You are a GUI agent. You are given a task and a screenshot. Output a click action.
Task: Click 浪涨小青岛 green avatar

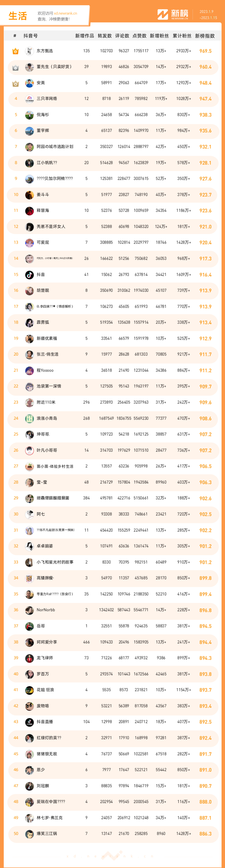pos(29,418)
